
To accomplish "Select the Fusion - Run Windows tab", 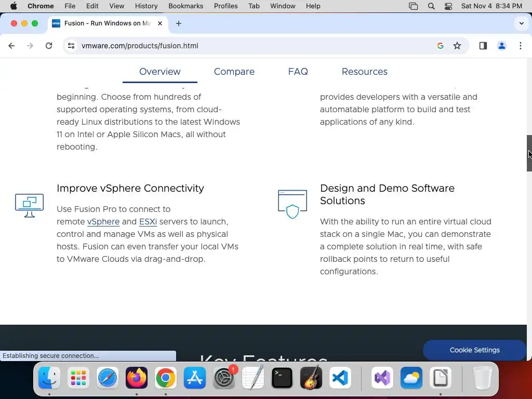I will pos(107,23).
